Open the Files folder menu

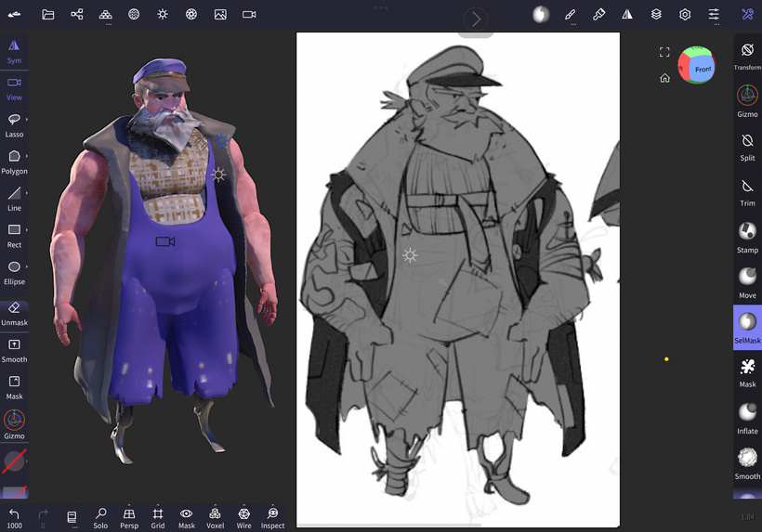pos(48,15)
